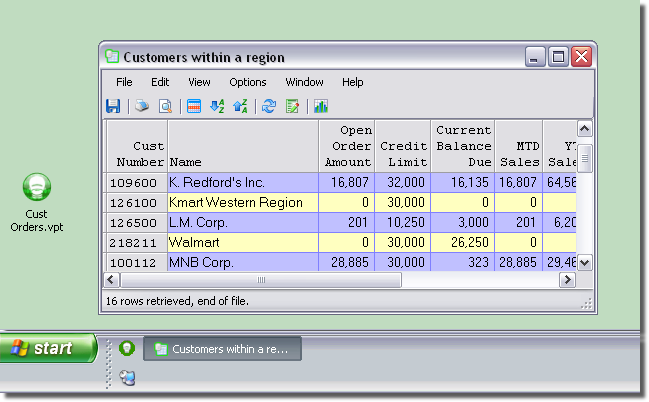Click balance due 323 cell
Screen dimensions: 649x402
[463, 262]
